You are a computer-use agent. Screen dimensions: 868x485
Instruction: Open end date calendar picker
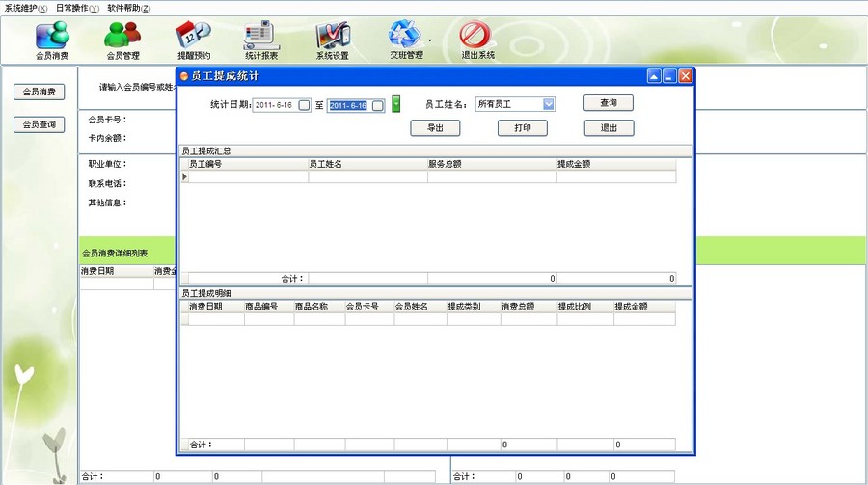[378, 105]
